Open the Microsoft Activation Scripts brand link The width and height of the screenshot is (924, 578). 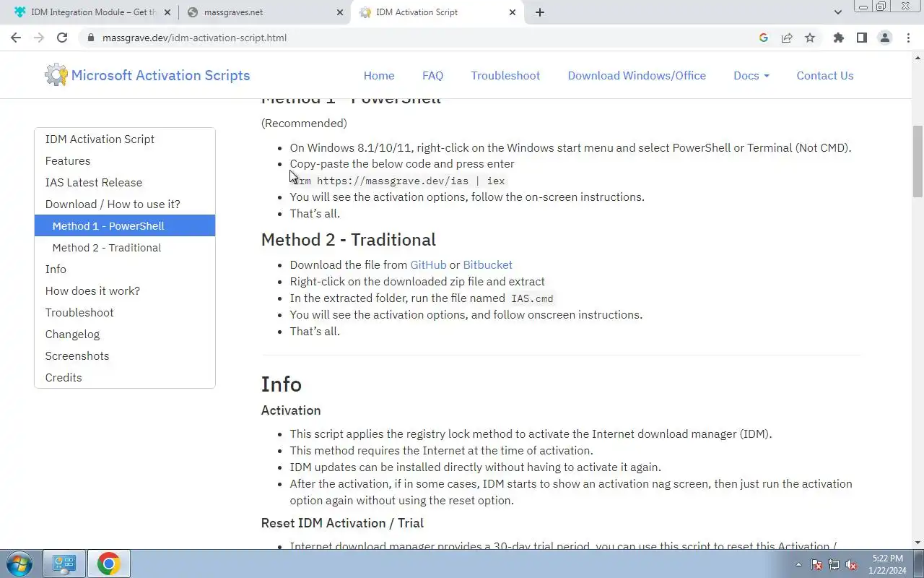[160, 75]
